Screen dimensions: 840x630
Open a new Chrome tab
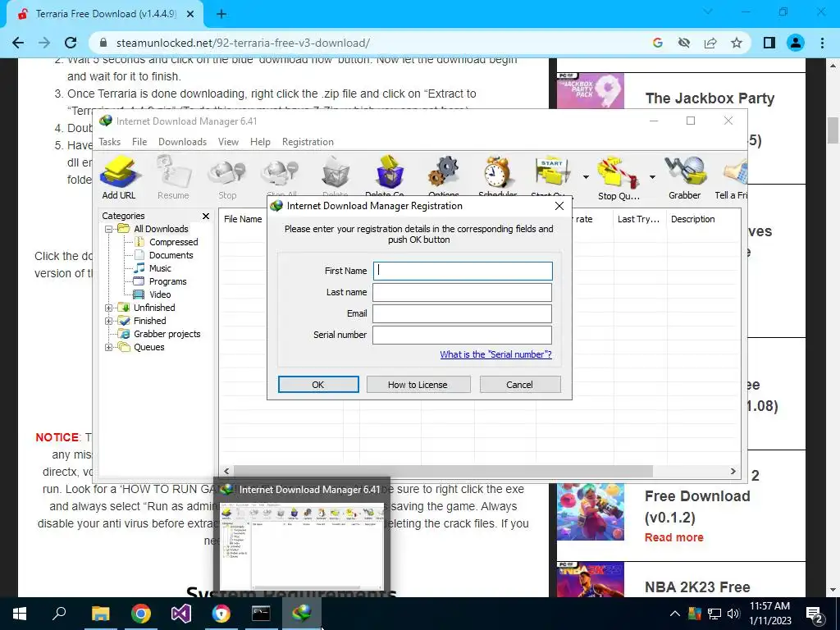[221, 14]
